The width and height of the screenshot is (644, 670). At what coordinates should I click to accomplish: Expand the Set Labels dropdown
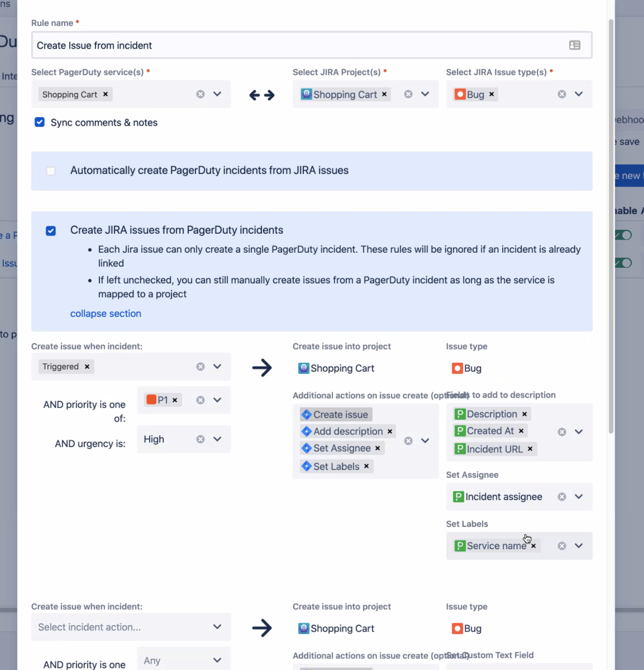pos(579,546)
